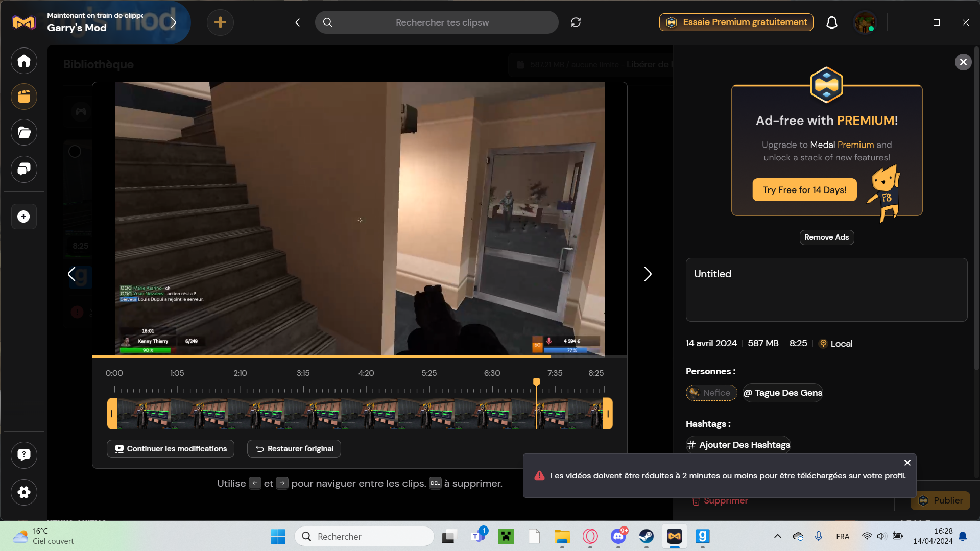Screen dimensions: 980x551
Task: Select the Nefice person tag
Action: point(711,393)
